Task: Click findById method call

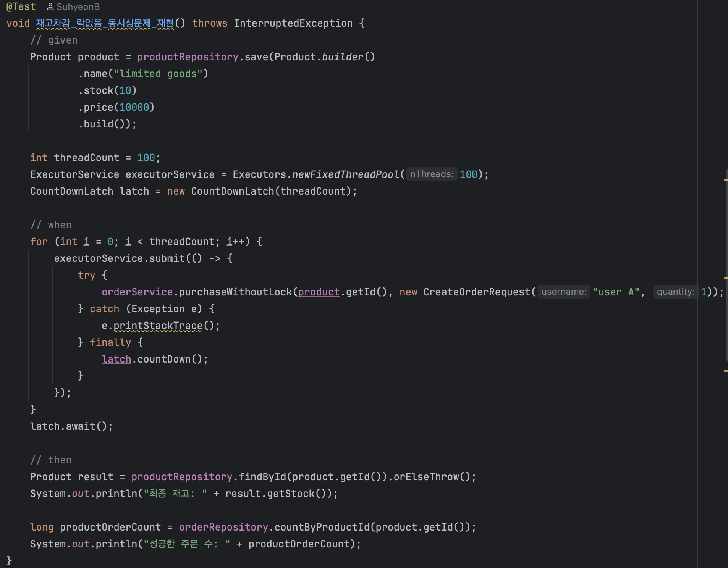Action: pos(262,477)
